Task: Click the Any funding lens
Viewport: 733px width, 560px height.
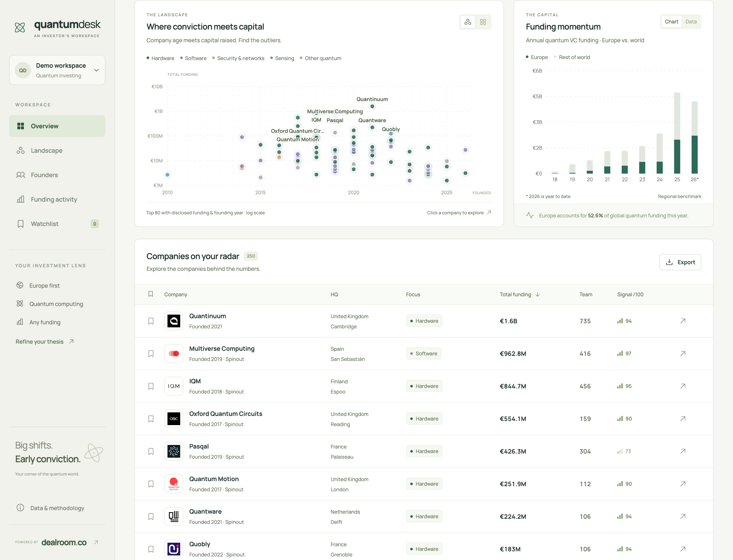Action: [38, 322]
